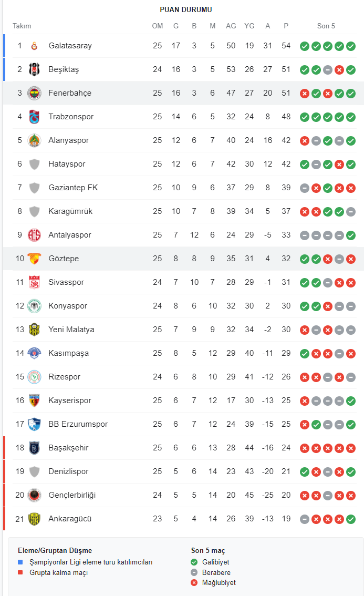Click Başakşehir's first loss icon in Son 5
This screenshot has height=596, width=364.
(x=304, y=448)
